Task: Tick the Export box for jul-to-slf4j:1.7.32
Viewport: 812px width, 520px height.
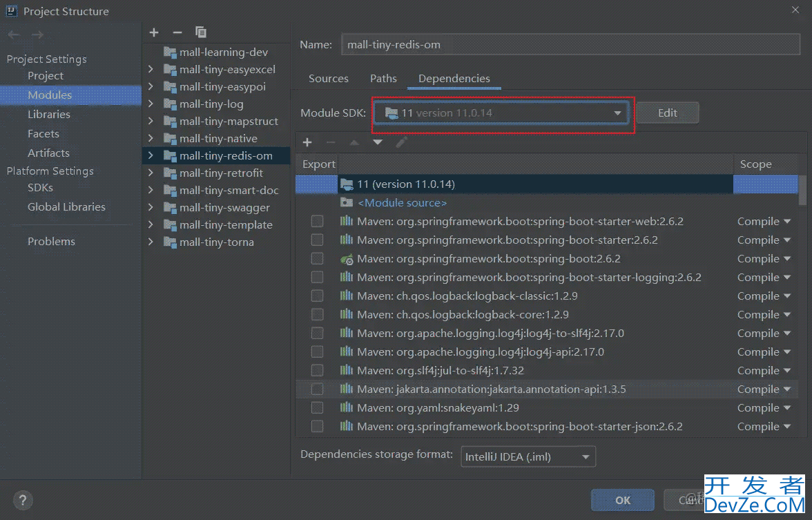Action: (x=317, y=370)
